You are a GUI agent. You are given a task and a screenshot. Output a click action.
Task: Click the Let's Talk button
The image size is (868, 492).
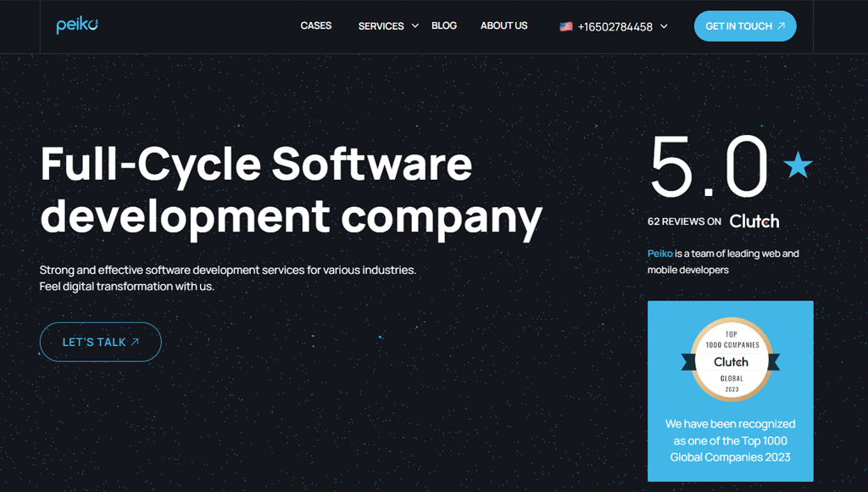pos(100,342)
